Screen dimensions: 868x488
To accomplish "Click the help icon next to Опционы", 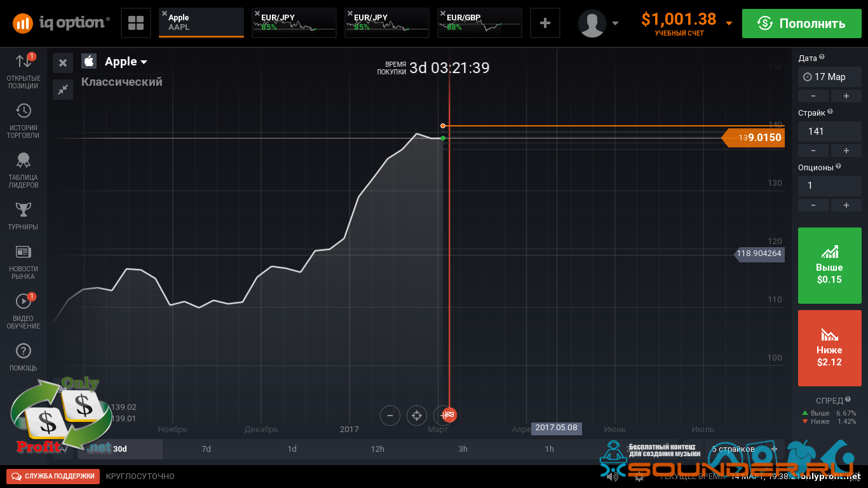I will click(x=838, y=166).
